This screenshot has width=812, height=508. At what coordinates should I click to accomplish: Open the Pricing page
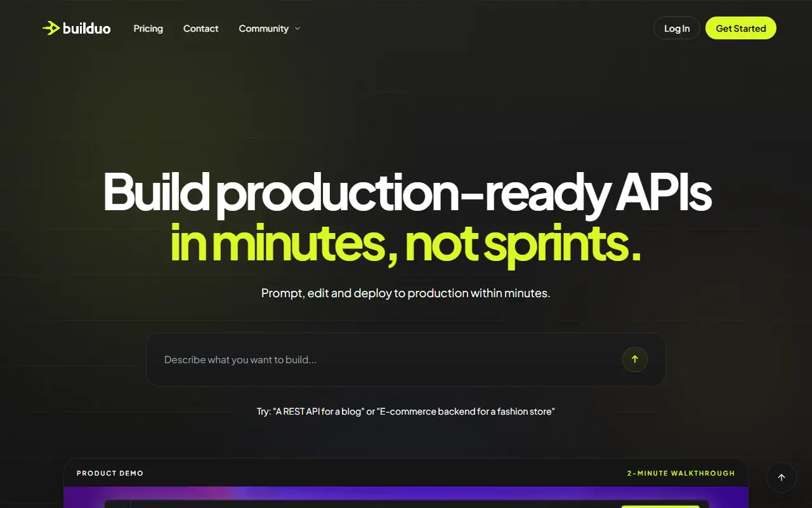[x=148, y=29]
